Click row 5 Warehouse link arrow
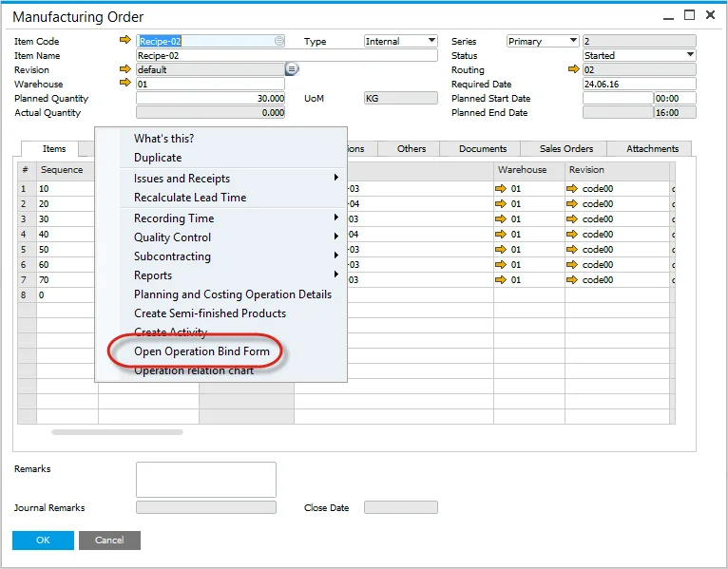This screenshot has height=569, width=728. (x=501, y=249)
